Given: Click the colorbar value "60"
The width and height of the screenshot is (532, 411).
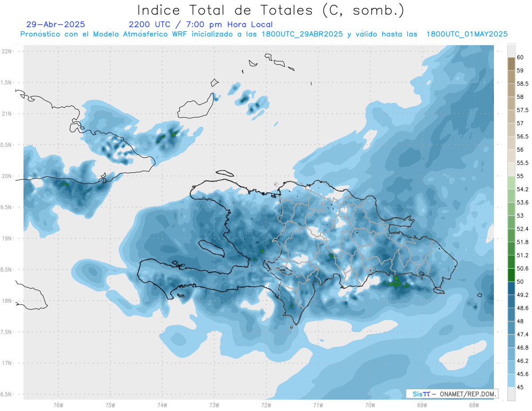Looking at the screenshot, I should coord(520,58).
